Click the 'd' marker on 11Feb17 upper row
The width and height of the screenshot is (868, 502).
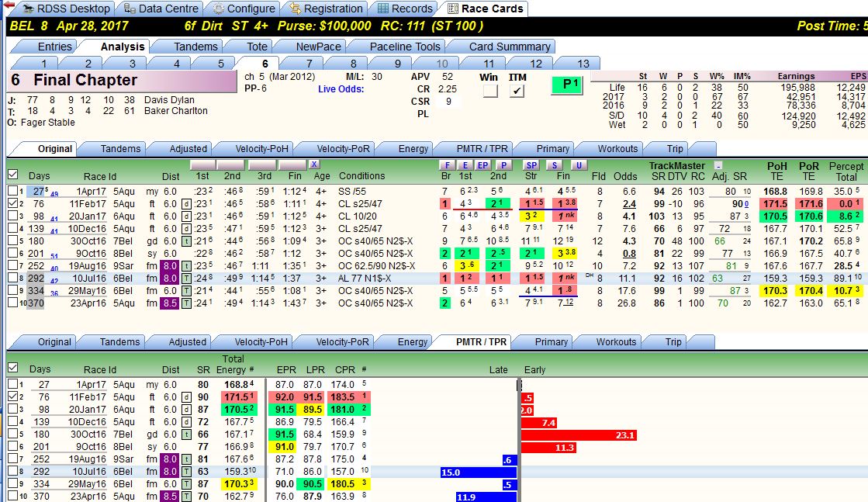(x=186, y=204)
